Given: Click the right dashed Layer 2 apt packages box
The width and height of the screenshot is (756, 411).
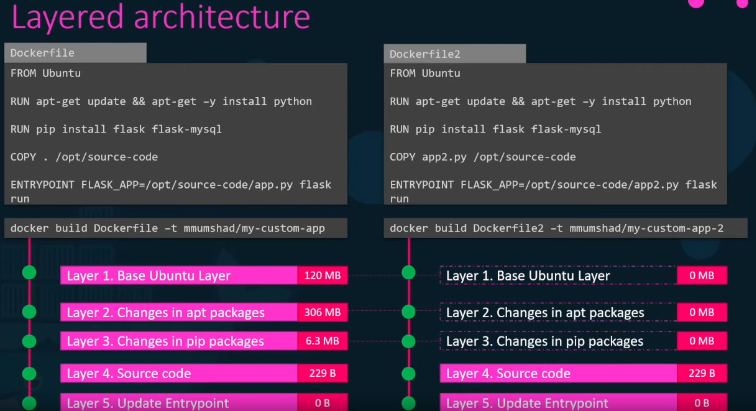Looking at the screenshot, I should (x=557, y=313).
